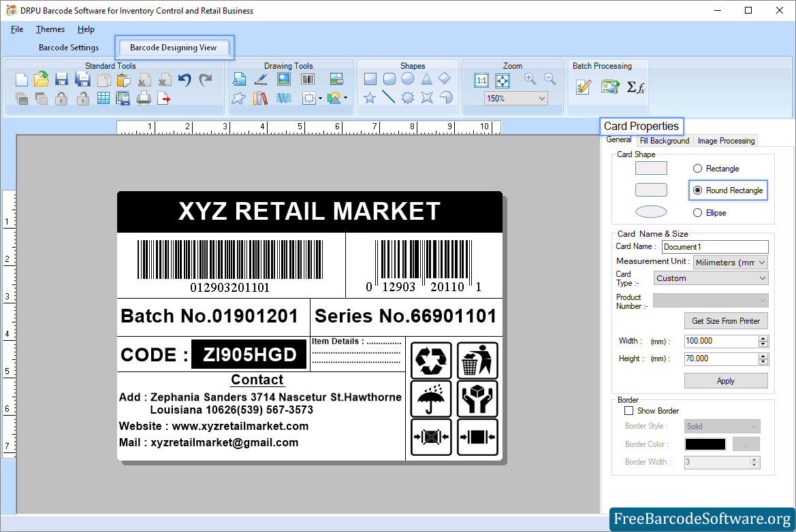Open the Fill Background tab

click(665, 141)
